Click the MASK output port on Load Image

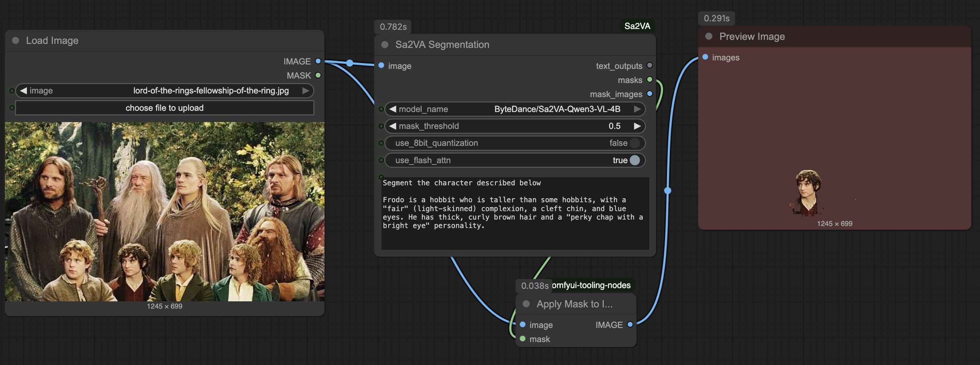(318, 75)
